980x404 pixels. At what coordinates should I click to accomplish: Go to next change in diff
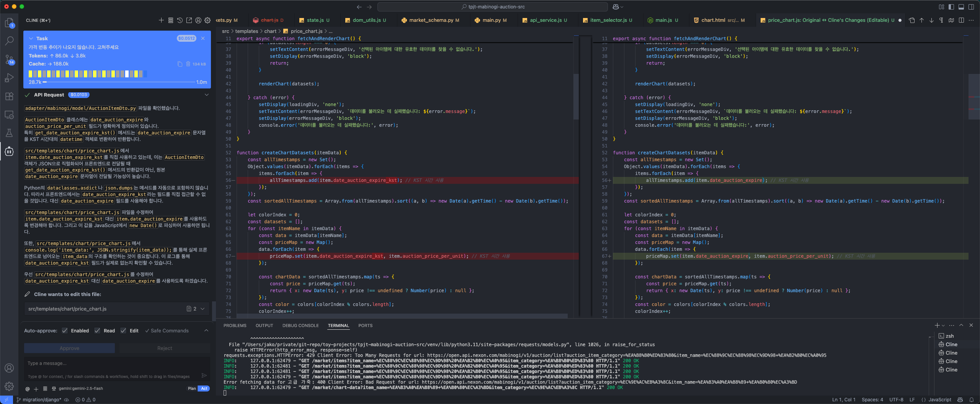(931, 20)
